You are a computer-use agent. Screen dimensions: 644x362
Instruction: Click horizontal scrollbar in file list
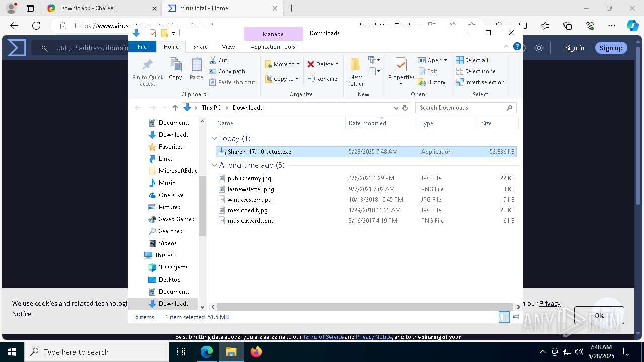coord(366,307)
